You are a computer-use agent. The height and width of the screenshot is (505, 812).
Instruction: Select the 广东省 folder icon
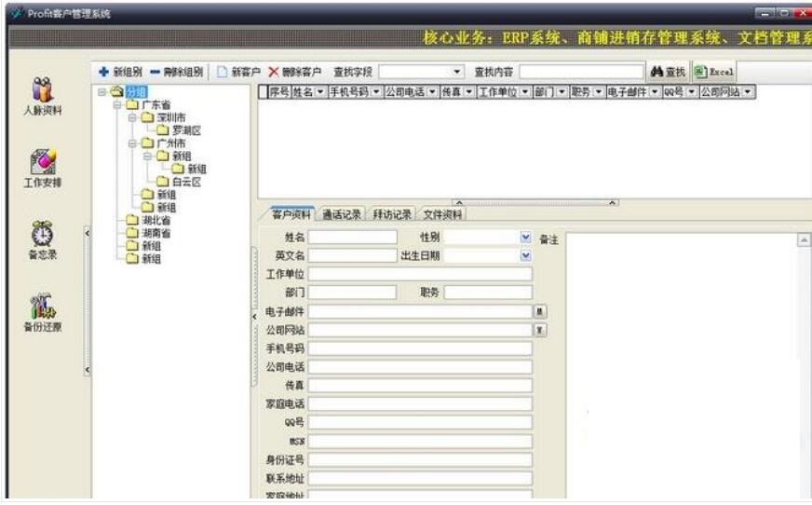(132, 104)
